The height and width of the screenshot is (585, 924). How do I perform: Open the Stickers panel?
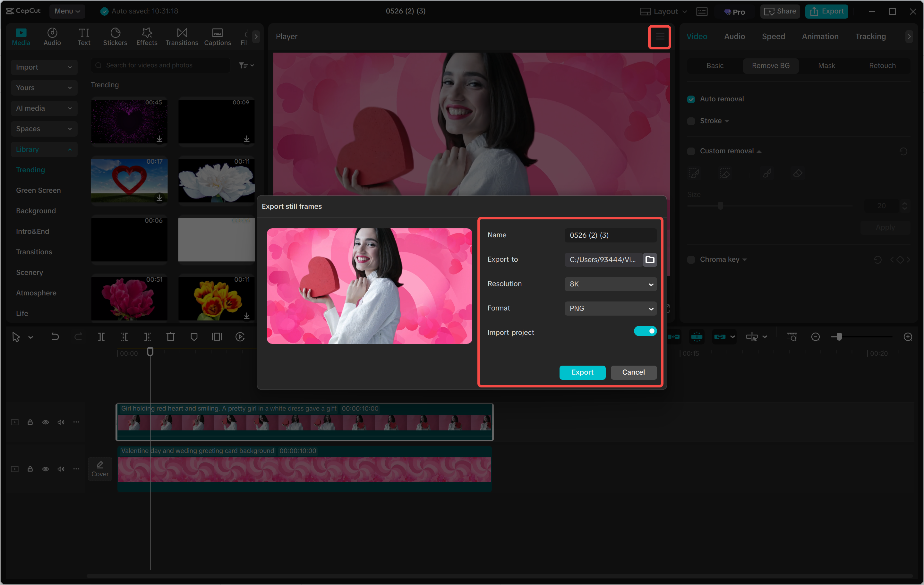[115, 37]
